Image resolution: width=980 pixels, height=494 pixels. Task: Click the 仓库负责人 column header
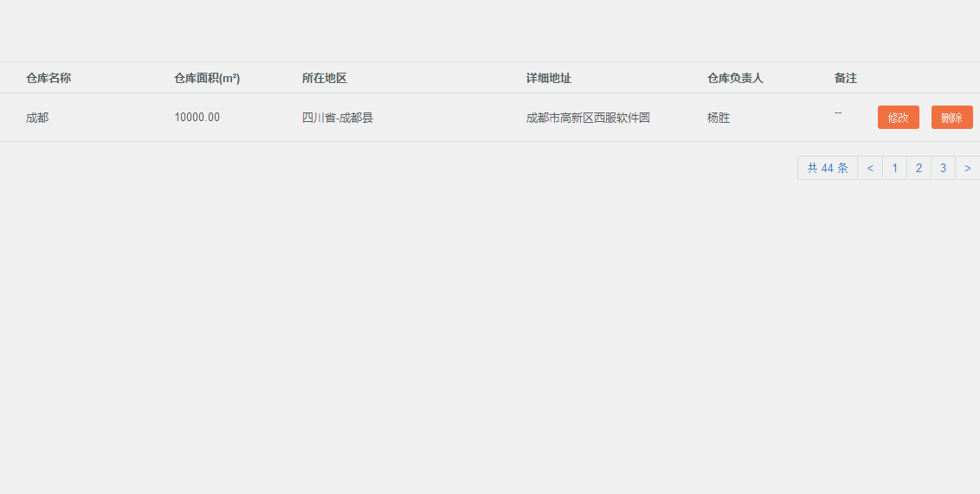click(x=735, y=78)
